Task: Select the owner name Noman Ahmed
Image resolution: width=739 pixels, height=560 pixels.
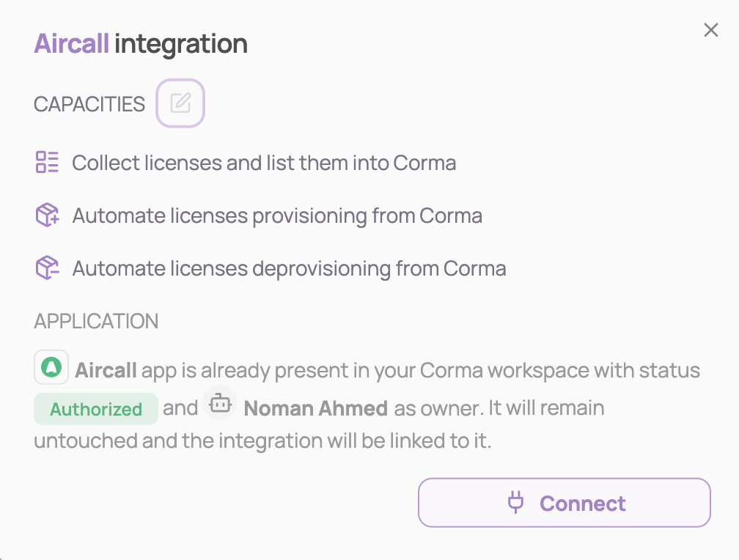Action: pyautogui.click(x=315, y=408)
